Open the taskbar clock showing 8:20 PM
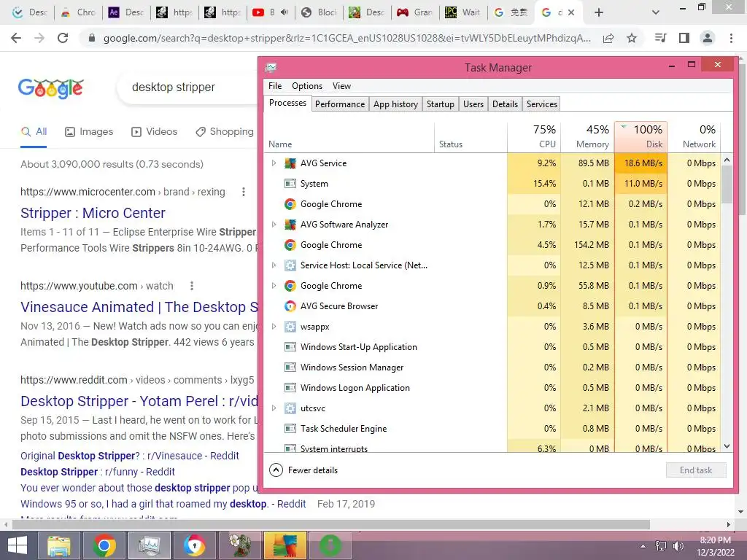747x560 pixels. [715, 546]
